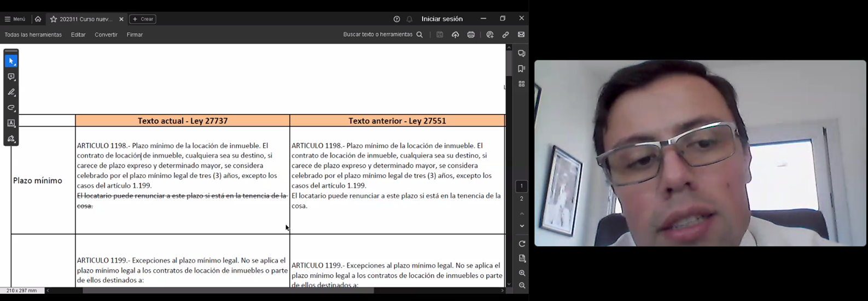Go to previous page up chevron
The width and height of the screenshot is (868, 301).
522,214
